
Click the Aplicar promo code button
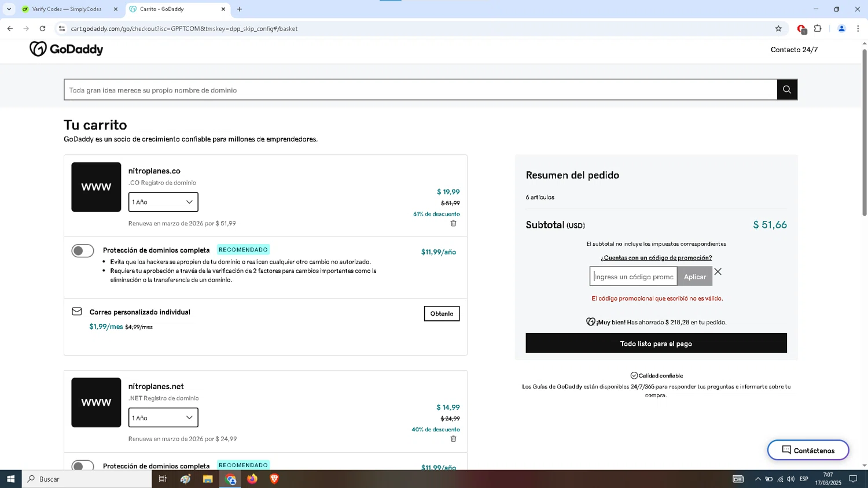point(695,276)
